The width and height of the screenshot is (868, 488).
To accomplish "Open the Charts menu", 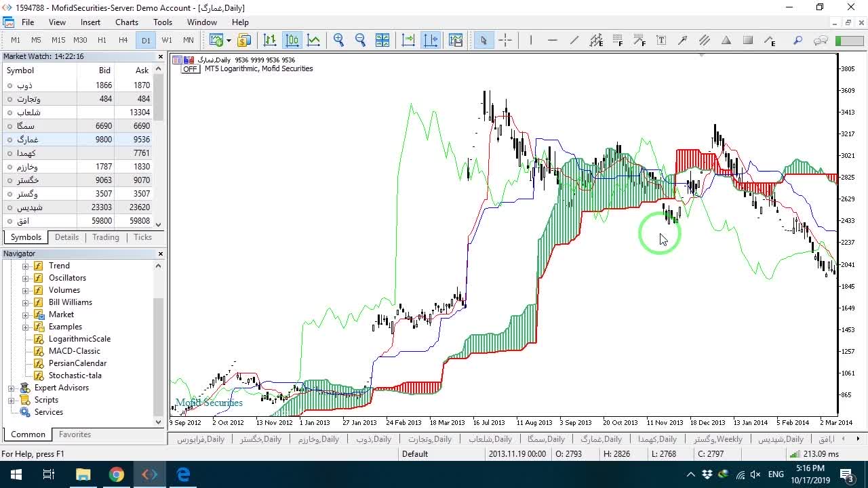I will (x=127, y=22).
